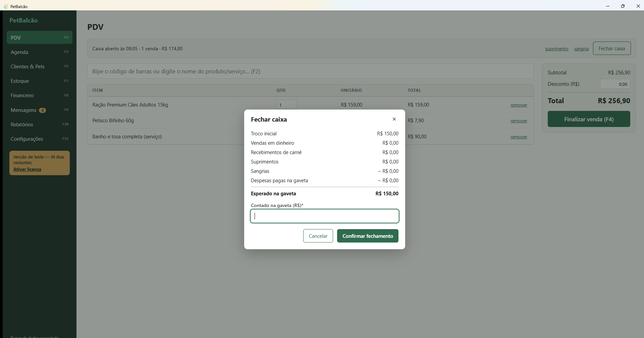This screenshot has height=338, width=644.
Task: Click the sangria link
Action: (581, 49)
